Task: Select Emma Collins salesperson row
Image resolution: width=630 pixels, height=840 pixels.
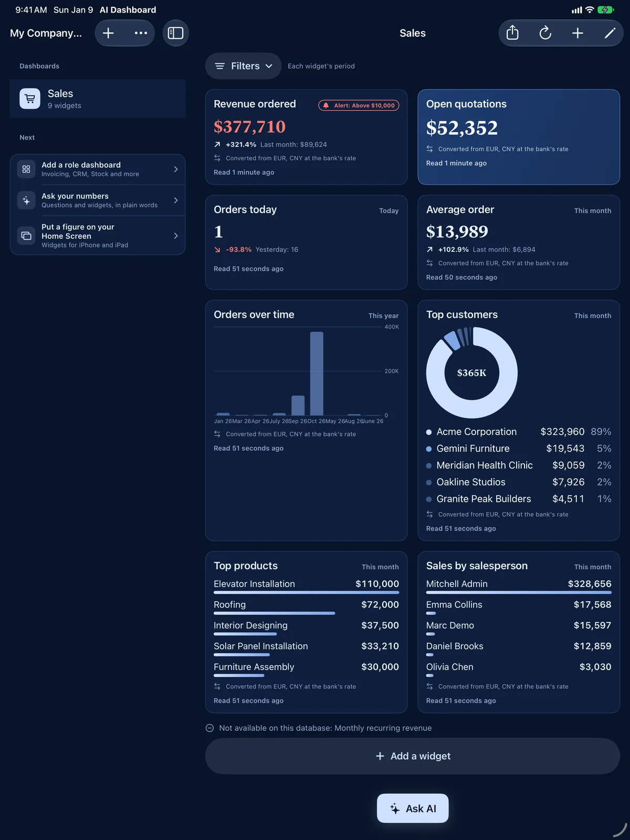Action: pyautogui.click(x=519, y=607)
